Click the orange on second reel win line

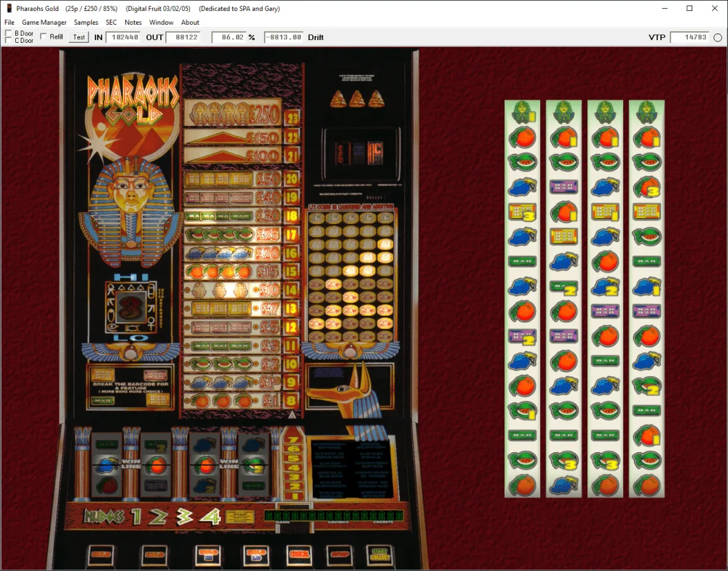pos(156,466)
